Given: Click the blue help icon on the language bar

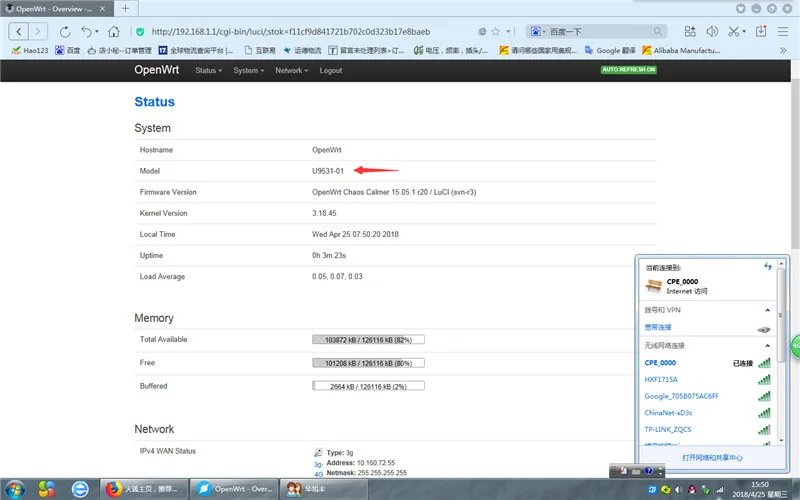Looking at the screenshot, I should tap(648, 471).
